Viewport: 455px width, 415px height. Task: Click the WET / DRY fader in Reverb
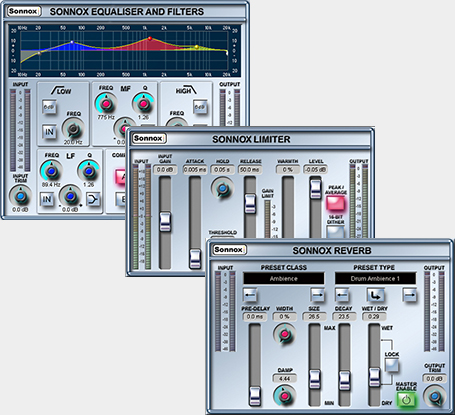click(374, 377)
